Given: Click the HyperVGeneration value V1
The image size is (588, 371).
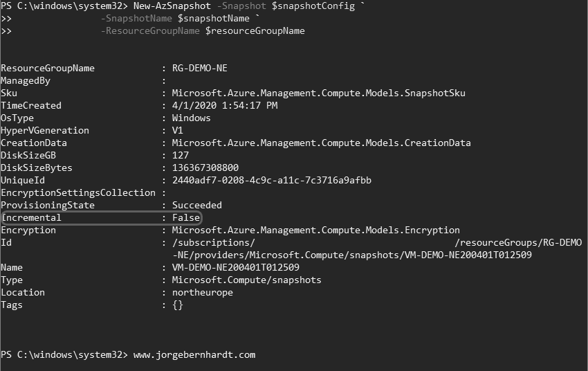Looking at the screenshot, I should pyautogui.click(x=177, y=130).
